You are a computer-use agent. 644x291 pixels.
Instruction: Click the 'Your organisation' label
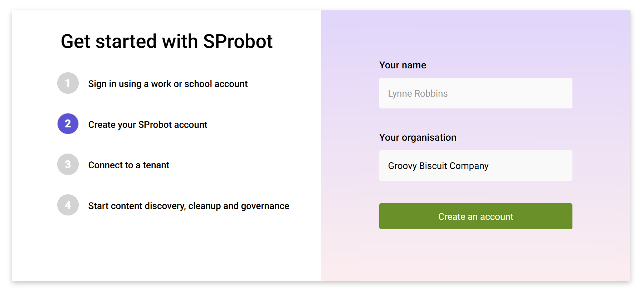[x=418, y=137]
